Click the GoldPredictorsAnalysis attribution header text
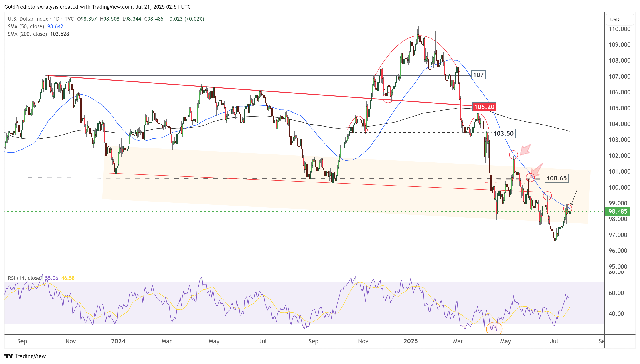Viewport: 640px width, 364px height. tap(97, 7)
